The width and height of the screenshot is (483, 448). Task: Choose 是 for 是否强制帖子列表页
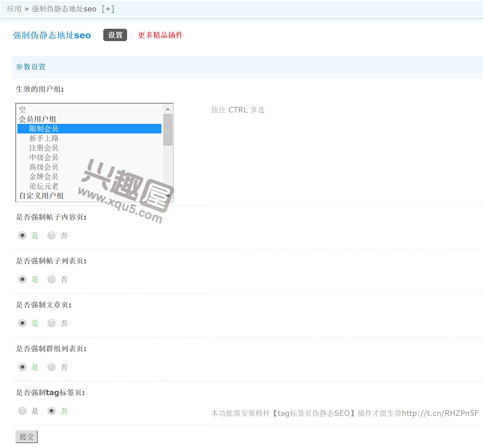23,279
